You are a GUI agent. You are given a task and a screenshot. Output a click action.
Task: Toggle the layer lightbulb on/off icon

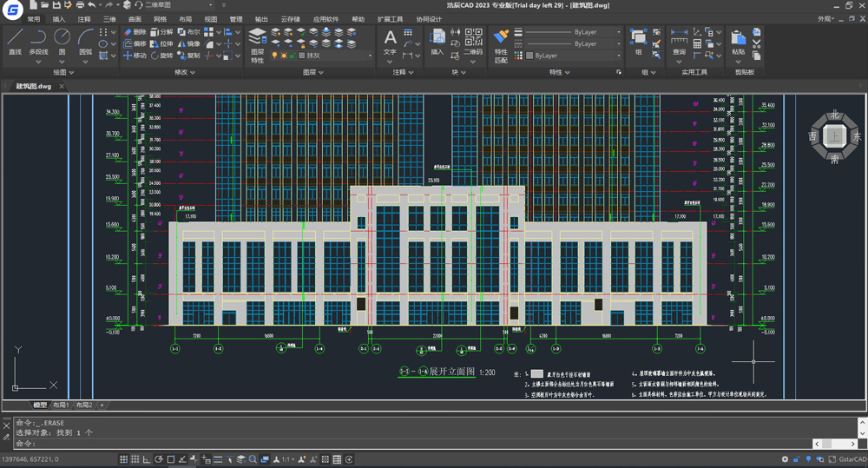point(274,56)
